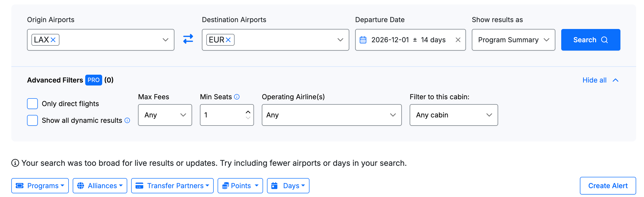Screen dimensions: 644x197
Task: Remove the LAX origin airport tag
Action: (x=53, y=40)
